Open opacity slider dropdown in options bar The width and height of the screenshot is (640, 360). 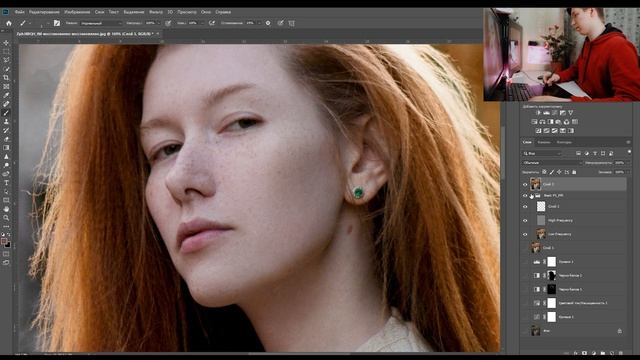tap(158, 23)
